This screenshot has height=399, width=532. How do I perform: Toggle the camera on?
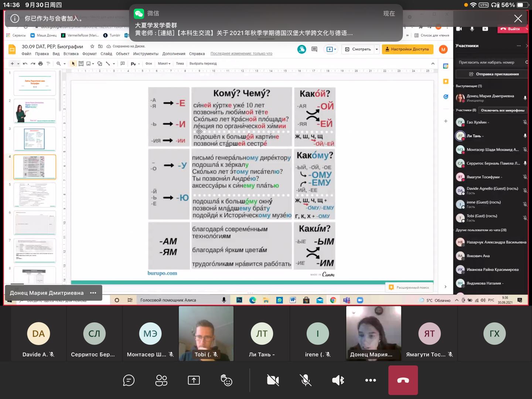[273, 380]
